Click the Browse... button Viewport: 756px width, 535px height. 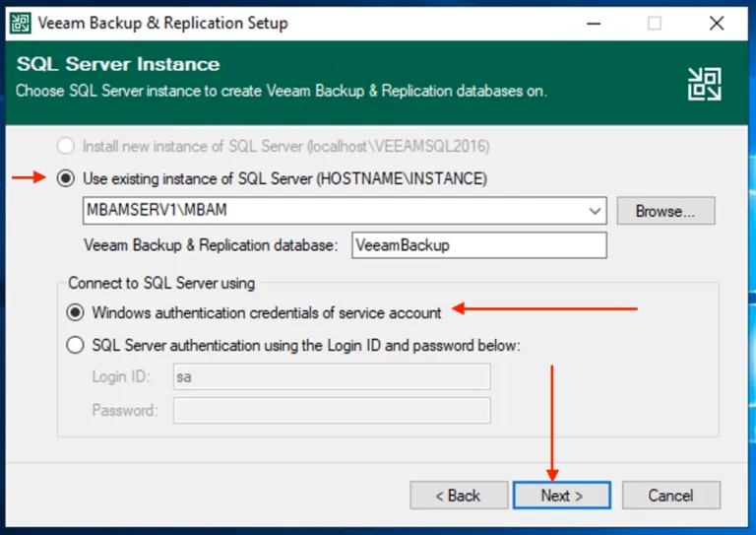click(665, 211)
